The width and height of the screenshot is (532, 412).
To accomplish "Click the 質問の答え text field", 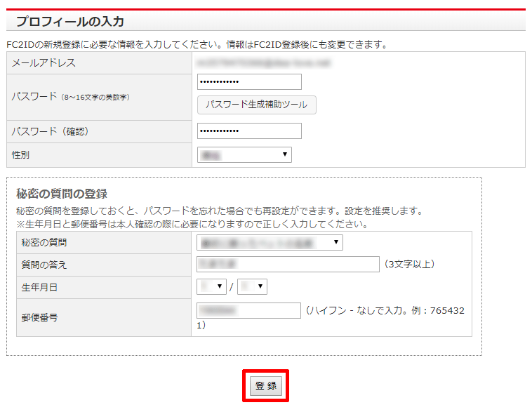I will click(288, 264).
